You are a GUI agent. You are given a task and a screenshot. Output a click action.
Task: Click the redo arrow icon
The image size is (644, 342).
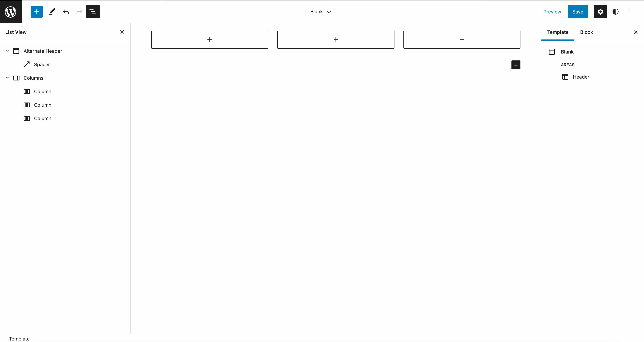[x=79, y=11]
